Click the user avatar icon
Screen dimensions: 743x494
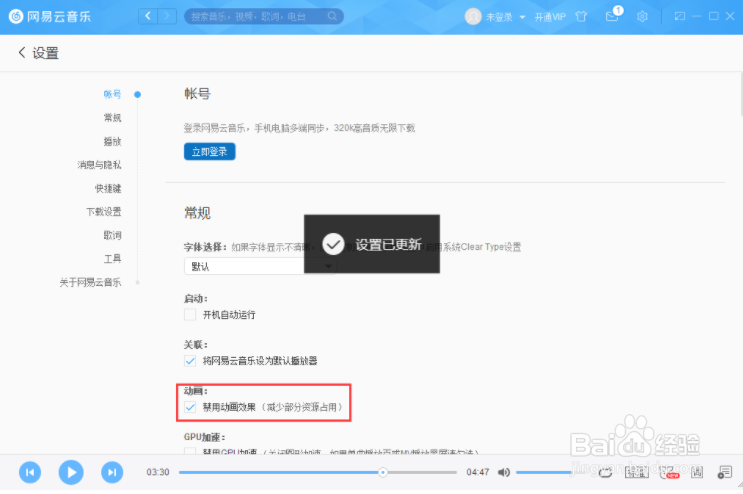click(472, 17)
